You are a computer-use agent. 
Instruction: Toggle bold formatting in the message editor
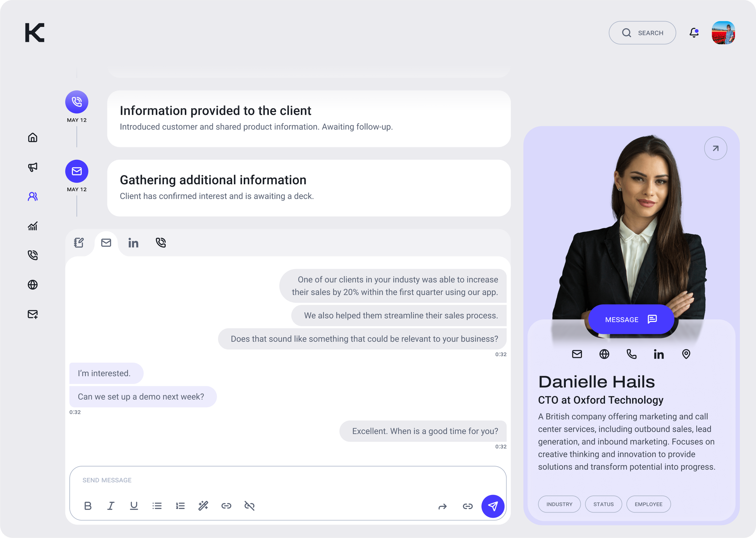[x=88, y=506]
